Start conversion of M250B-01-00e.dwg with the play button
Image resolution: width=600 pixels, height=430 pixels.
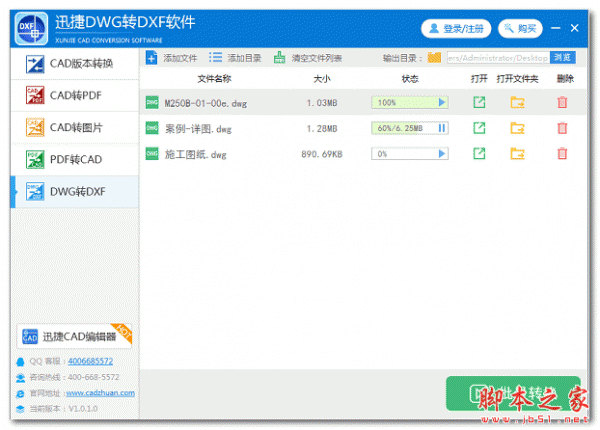[x=442, y=102]
